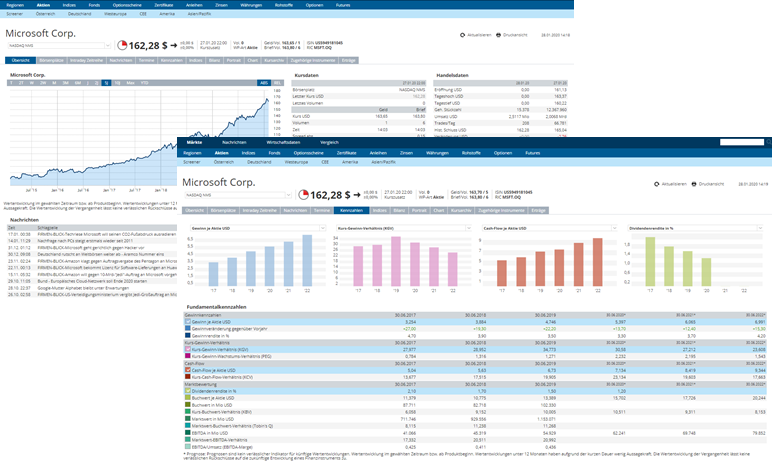Screen dimensions: 772x463
Task: Toggle the Gewinnveränderung gegenüber Vorjahr checkbox
Action: coord(188,329)
